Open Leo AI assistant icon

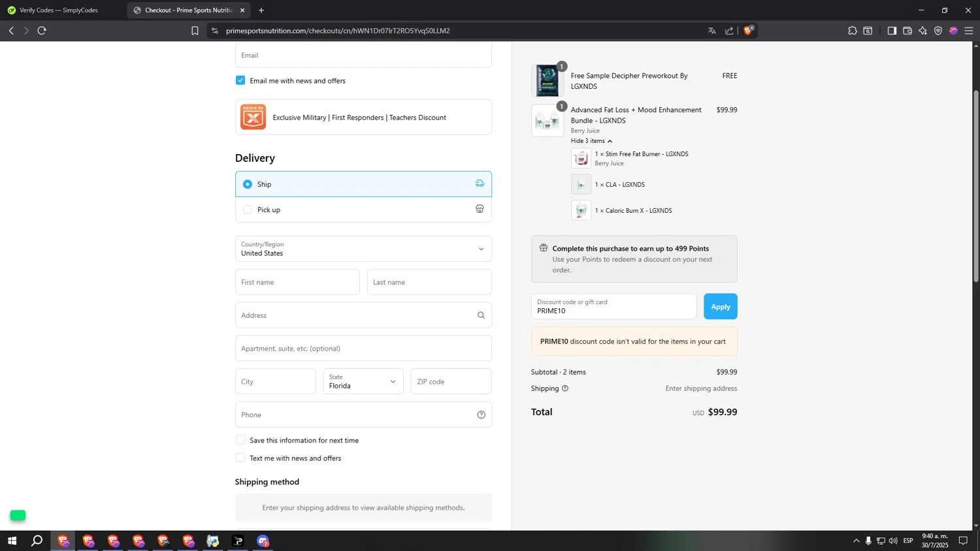point(923,31)
